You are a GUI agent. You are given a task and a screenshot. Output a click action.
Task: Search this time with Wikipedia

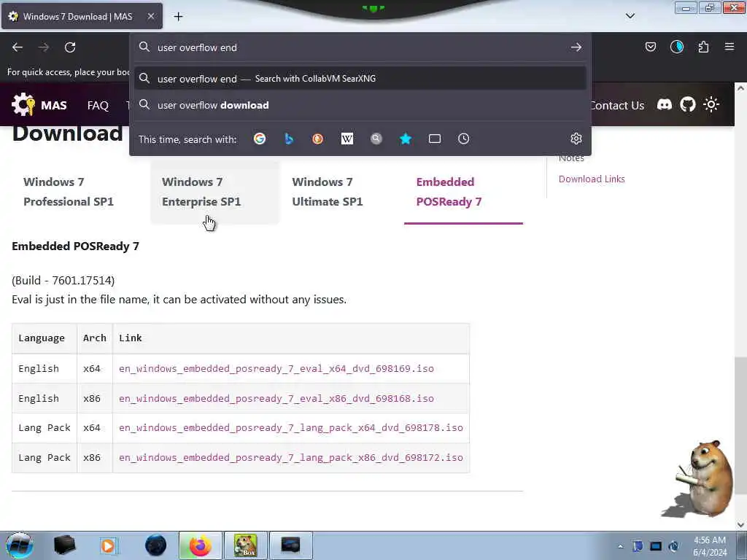click(347, 139)
